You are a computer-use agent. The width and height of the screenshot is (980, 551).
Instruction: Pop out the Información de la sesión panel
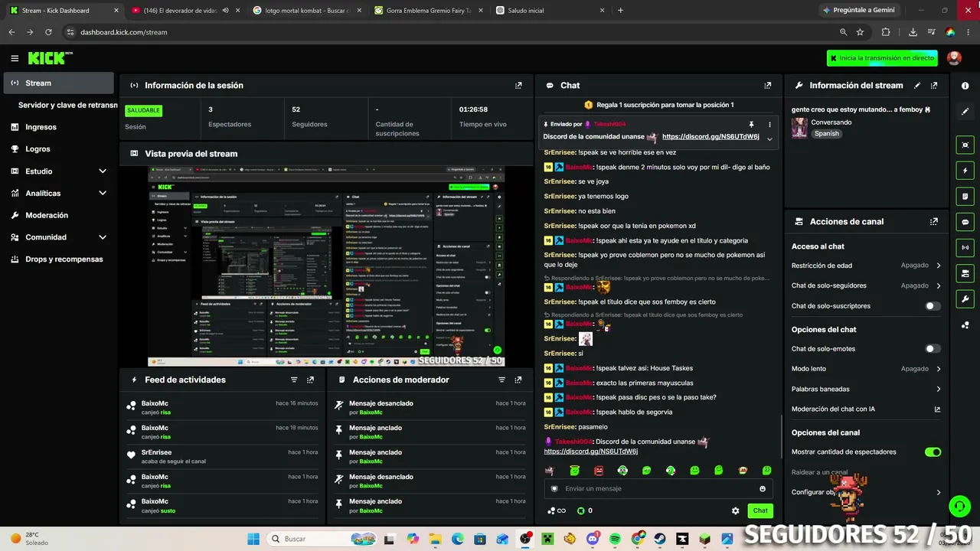coord(518,86)
